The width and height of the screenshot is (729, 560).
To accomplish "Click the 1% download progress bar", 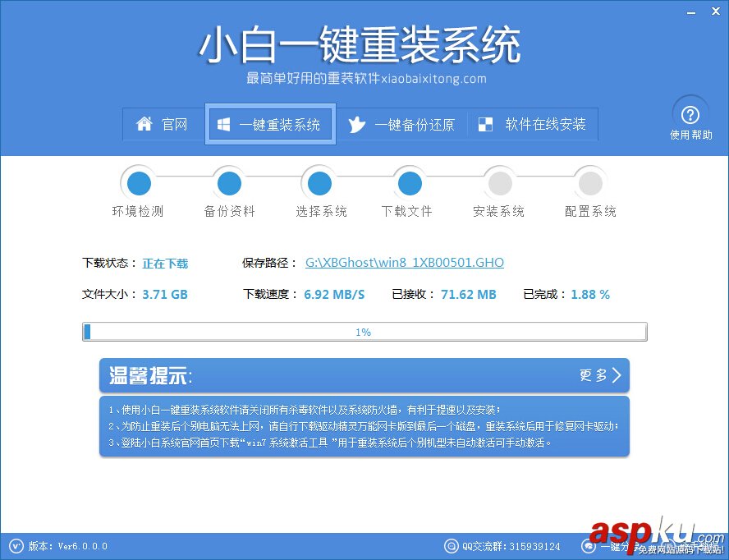I will pyautogui.click(x=364, y=331).
